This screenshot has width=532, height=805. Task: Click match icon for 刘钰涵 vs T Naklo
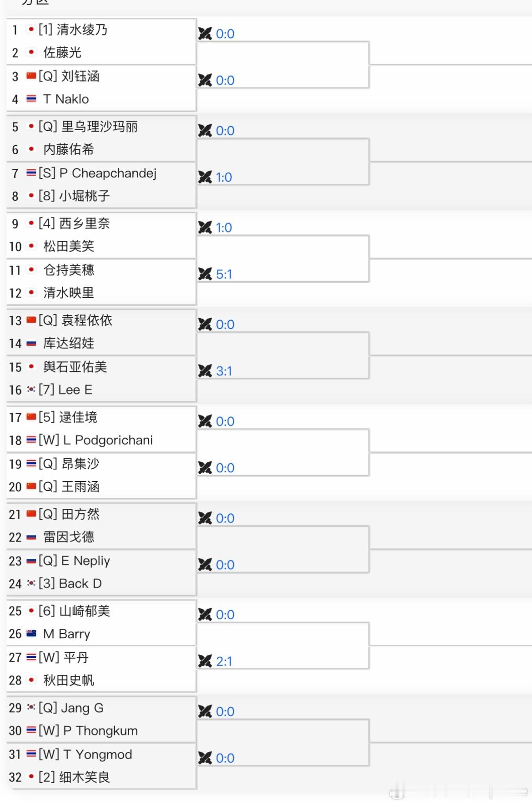click(205, 80)
